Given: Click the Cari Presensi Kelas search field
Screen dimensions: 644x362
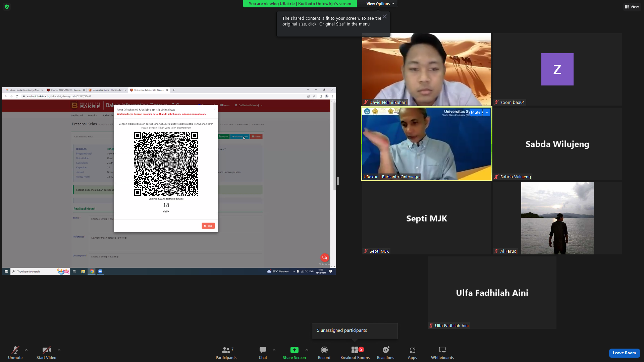Looking at the screenshot, I should point(93,137).
